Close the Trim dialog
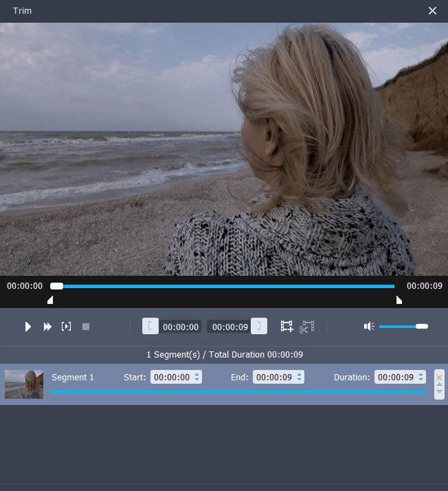This screenshot has width=448, height=491. 433,11
